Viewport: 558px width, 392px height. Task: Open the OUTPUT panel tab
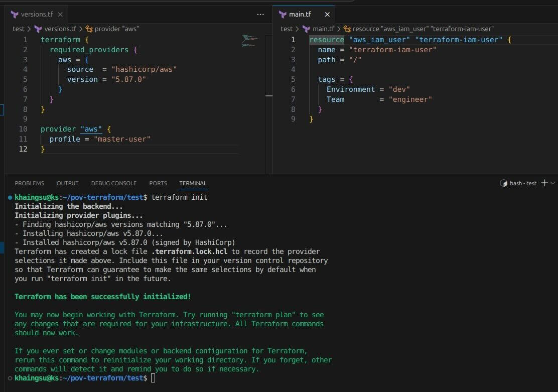coord(67,183)
